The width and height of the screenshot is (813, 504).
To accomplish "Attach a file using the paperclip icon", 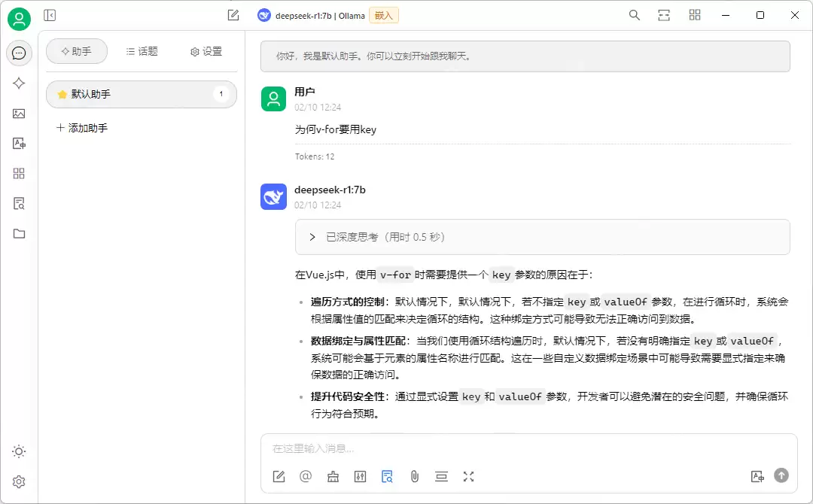I will (x=414, y=476).
